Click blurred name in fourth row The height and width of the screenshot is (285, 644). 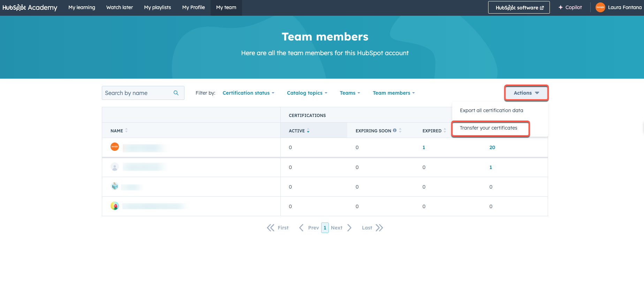coord(156,206)
